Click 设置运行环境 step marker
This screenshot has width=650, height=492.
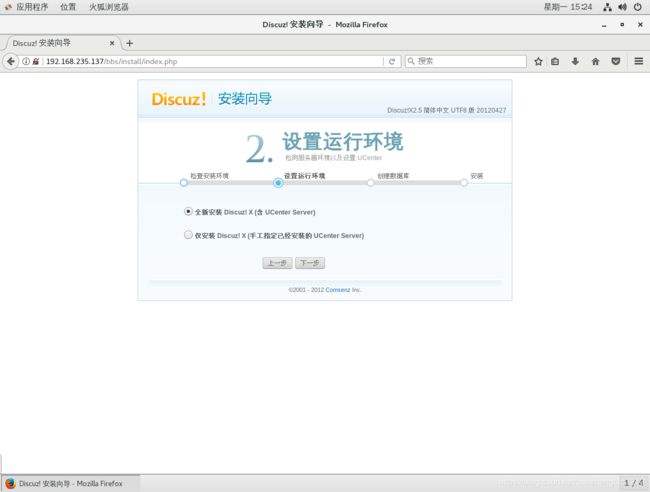click(278, 183)
